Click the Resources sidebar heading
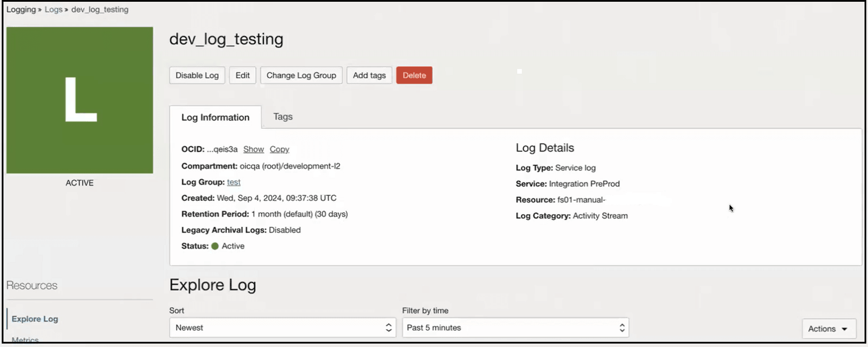The height and width of the screenshot is (347, 868). click(32, 285)
